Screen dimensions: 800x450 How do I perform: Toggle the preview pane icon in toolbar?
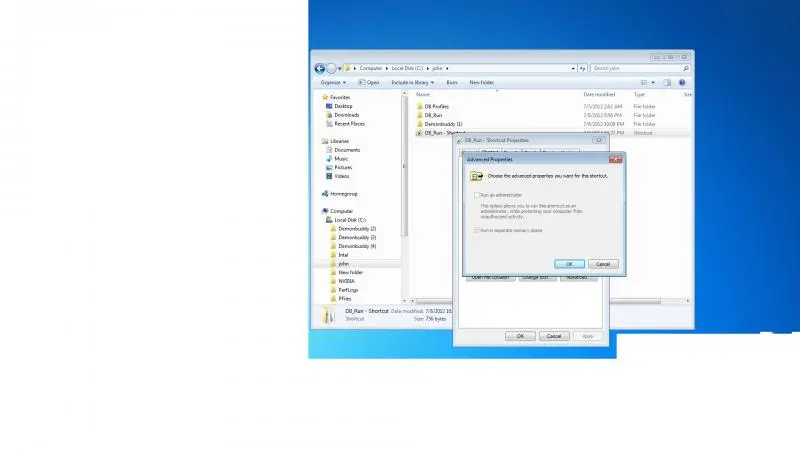[x=668, y=82]
